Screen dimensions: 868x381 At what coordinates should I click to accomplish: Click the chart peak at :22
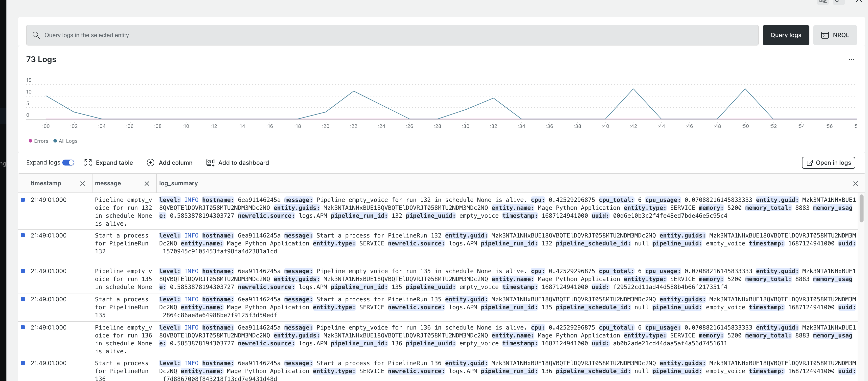(x=353, y=91)
